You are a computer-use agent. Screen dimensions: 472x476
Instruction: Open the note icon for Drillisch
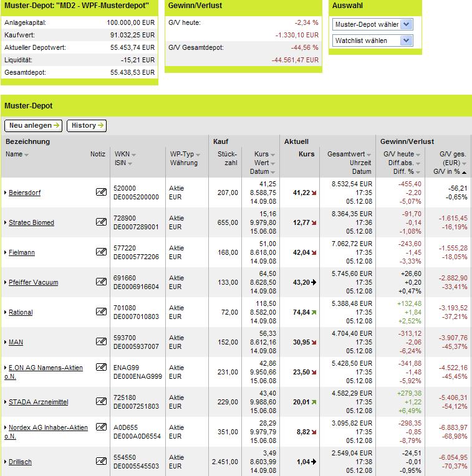[x=101, y=461]
